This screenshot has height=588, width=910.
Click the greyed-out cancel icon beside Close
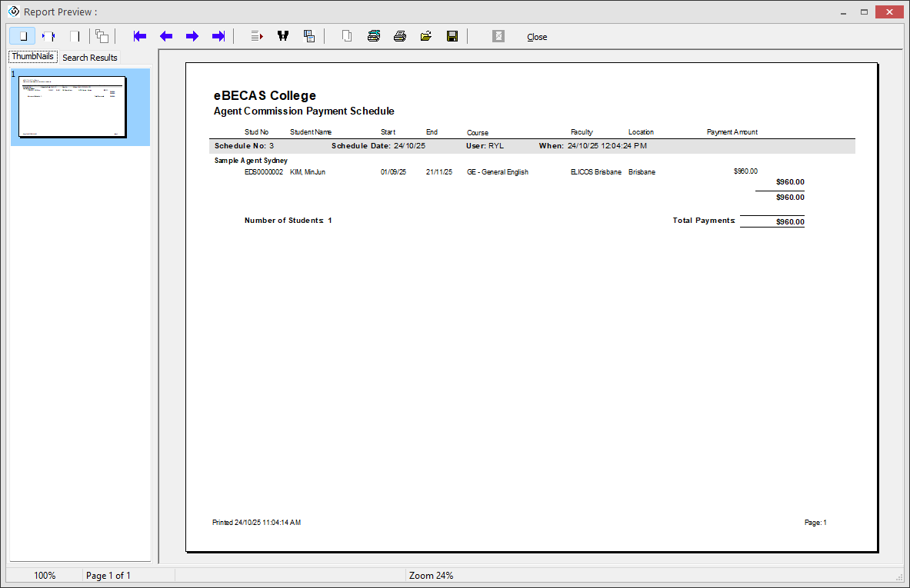(498, 36)
